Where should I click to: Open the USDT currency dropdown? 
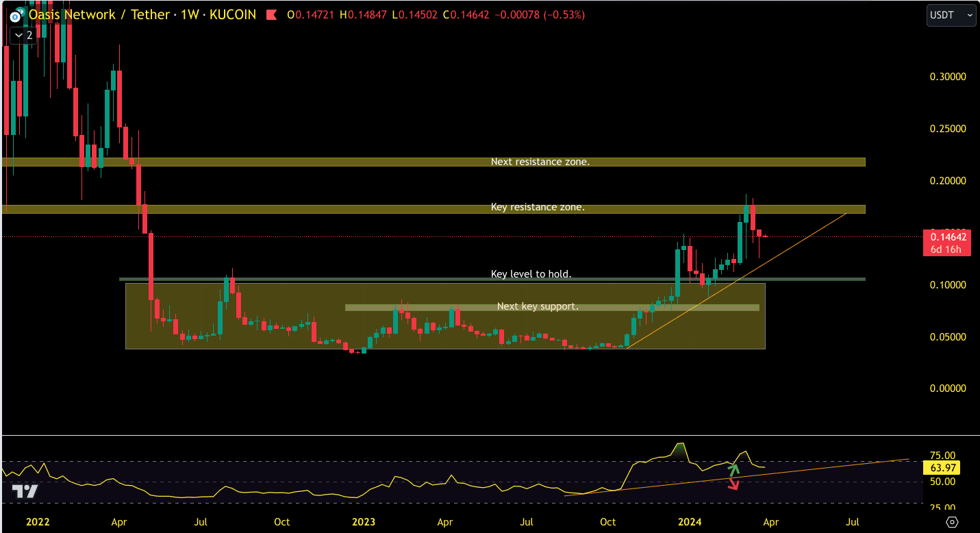[x=951, y=14]
